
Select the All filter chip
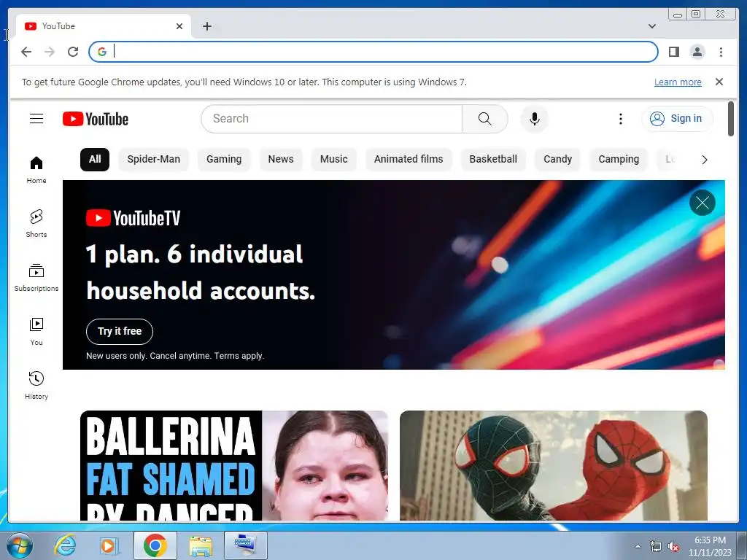[95, 159]
